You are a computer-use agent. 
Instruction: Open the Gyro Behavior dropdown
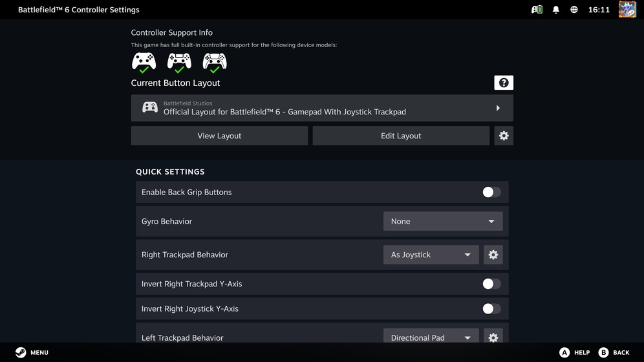click(x=443, y=221)
